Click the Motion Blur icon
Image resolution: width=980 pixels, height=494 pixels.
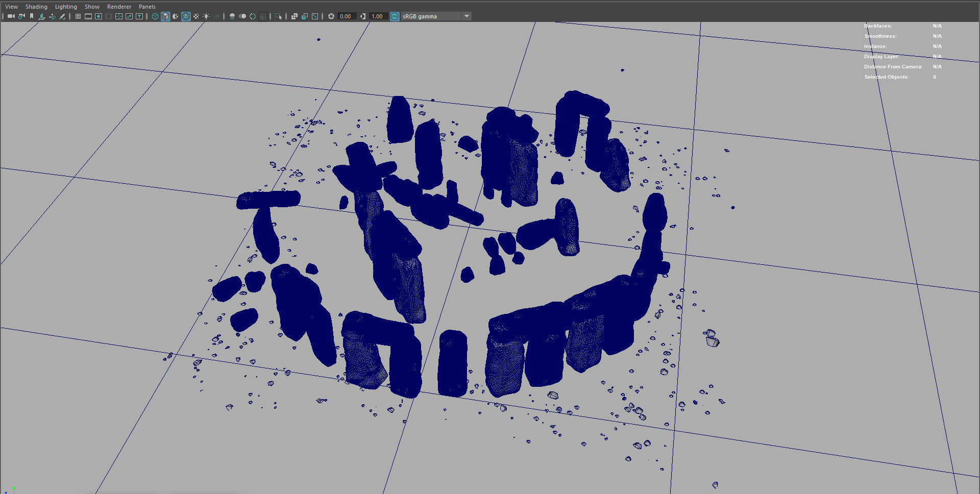242,16
